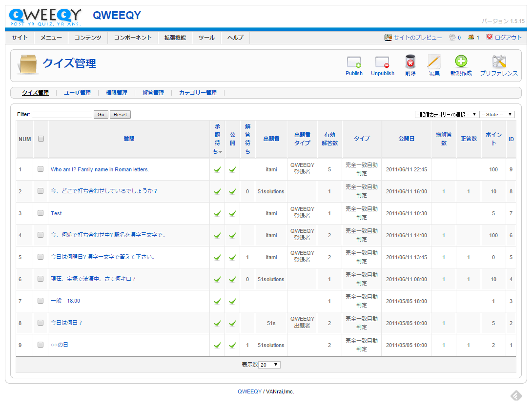Open プリファレンス tools icon
Image resolution: width=532 pixels, height=411 pixels.
(499, 62)
